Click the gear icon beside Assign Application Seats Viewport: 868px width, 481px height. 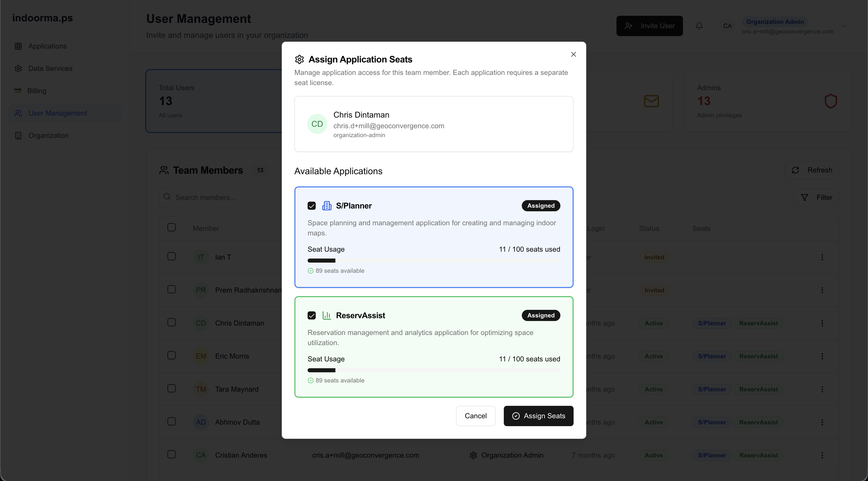(x=299, y=59)
